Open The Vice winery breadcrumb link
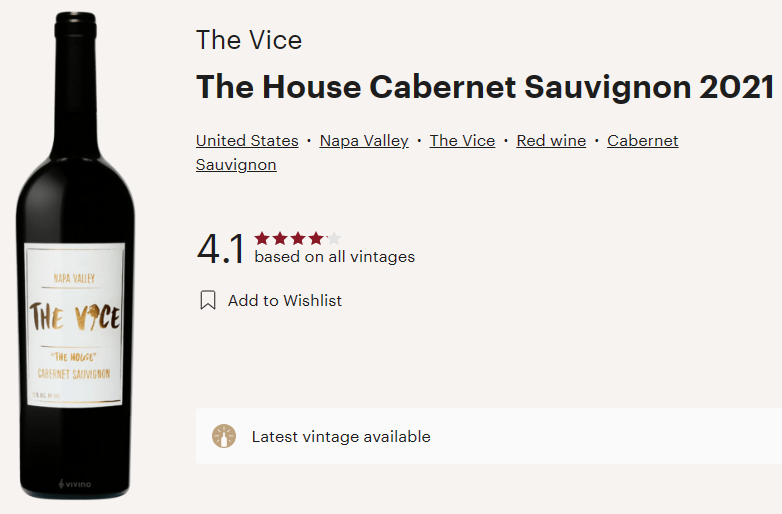Viewport: 782px width, 514px height. point(462,141)
